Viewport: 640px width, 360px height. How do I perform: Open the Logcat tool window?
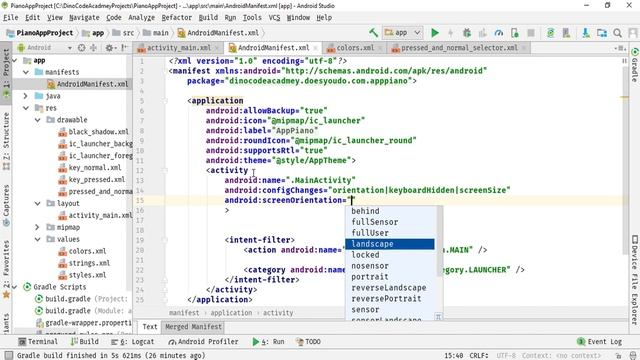click(132, 342)
